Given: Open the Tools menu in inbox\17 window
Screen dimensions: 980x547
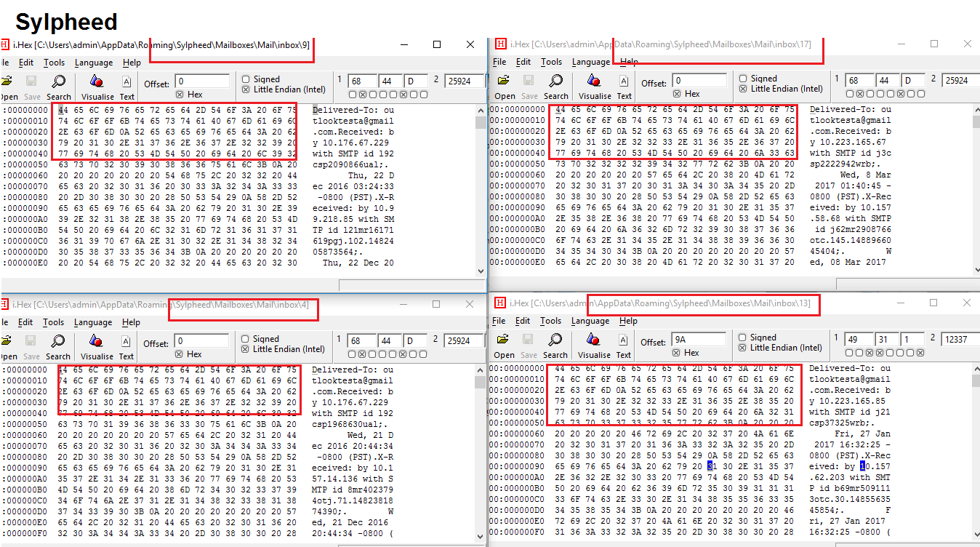Looking at the screenshot, I should tap(552, 62).
